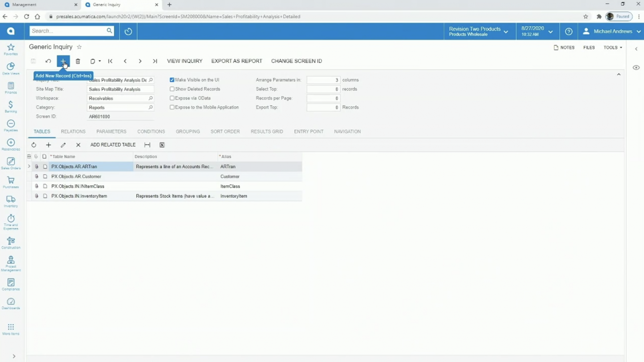The image size is (644, 362).
Task: Delete the inquiry using the trash icon
Action: pyautogui.click(x=78, y=61)
